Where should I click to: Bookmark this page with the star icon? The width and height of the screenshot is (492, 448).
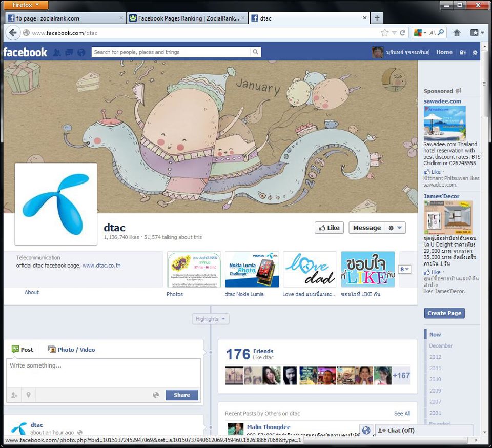click(x=385, y=33)
